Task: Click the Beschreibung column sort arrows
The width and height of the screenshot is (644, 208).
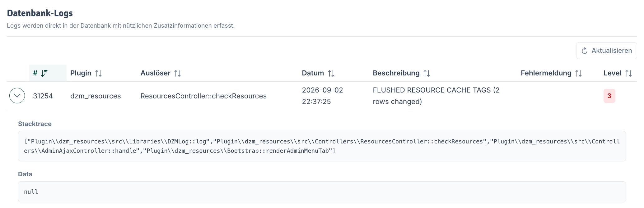Action: (x=427, y=73)
